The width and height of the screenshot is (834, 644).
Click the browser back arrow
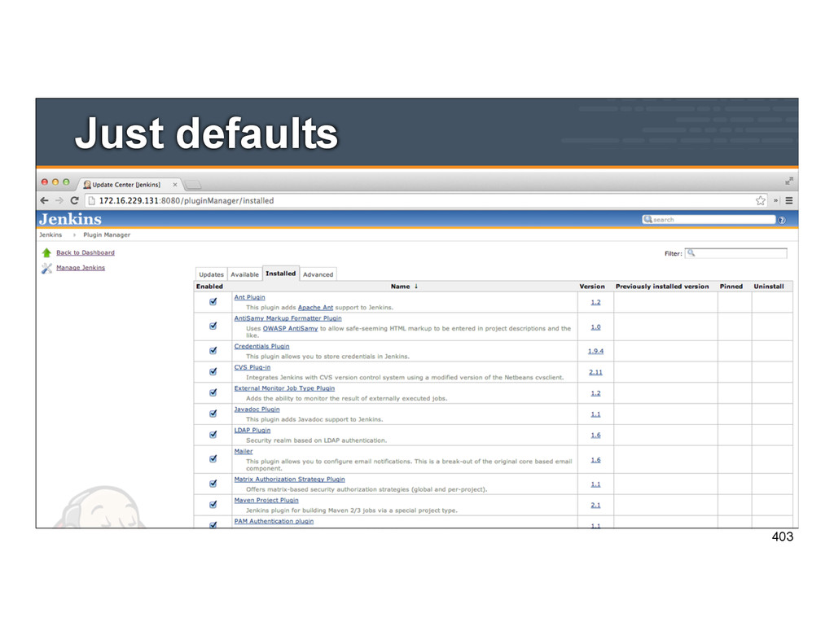coord(44,200)
